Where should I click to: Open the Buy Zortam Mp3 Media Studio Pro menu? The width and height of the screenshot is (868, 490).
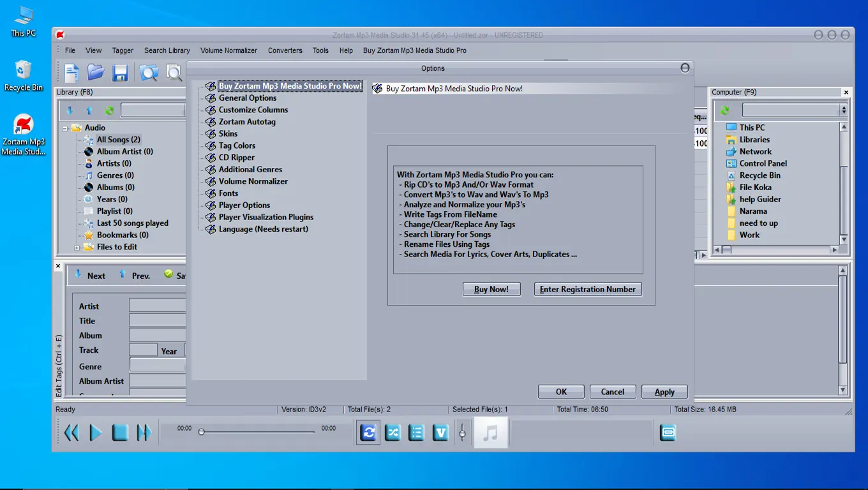click(x=415, y=50)
